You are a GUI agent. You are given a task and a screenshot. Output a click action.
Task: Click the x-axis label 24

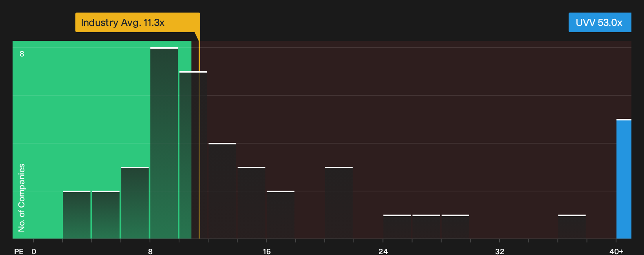pyautogui.click(x=383, y=251)
